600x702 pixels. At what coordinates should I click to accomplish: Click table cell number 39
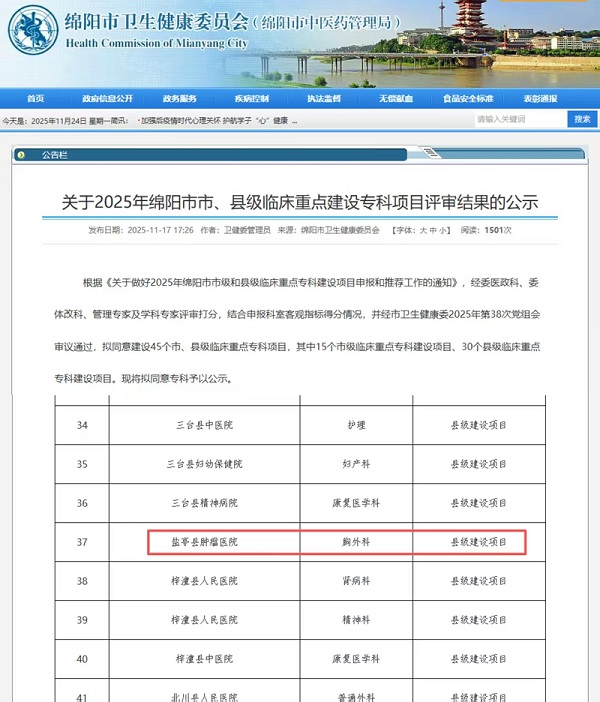coord(82,620)
